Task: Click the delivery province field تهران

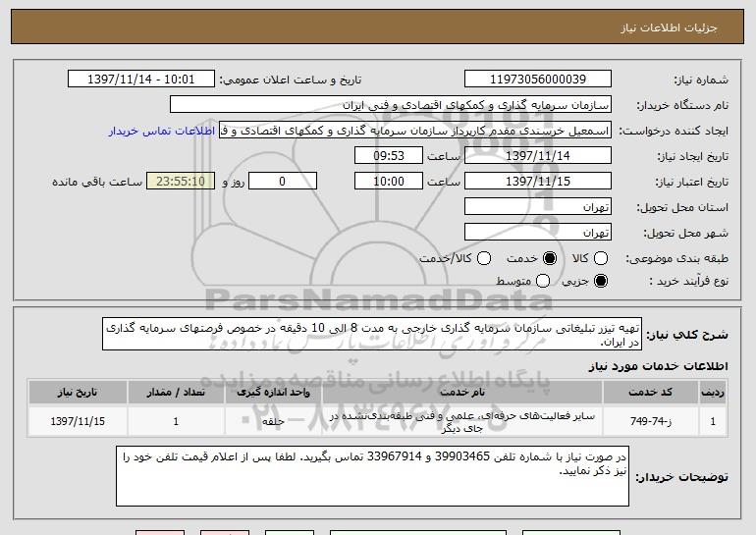Action: point(538,207)
